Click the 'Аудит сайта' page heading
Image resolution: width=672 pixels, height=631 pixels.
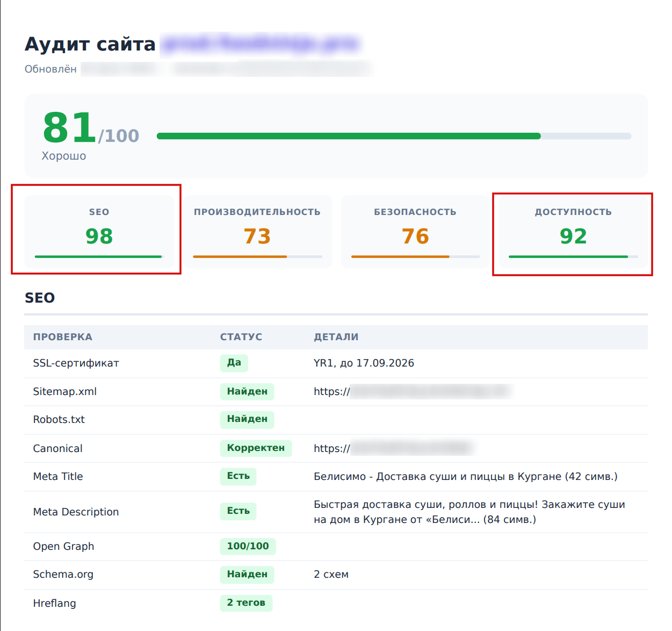pyautogui.click(x=90, y=44)
